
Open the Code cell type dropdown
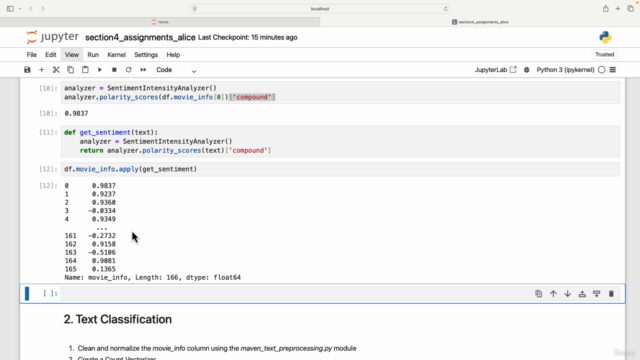coord(176,70)
